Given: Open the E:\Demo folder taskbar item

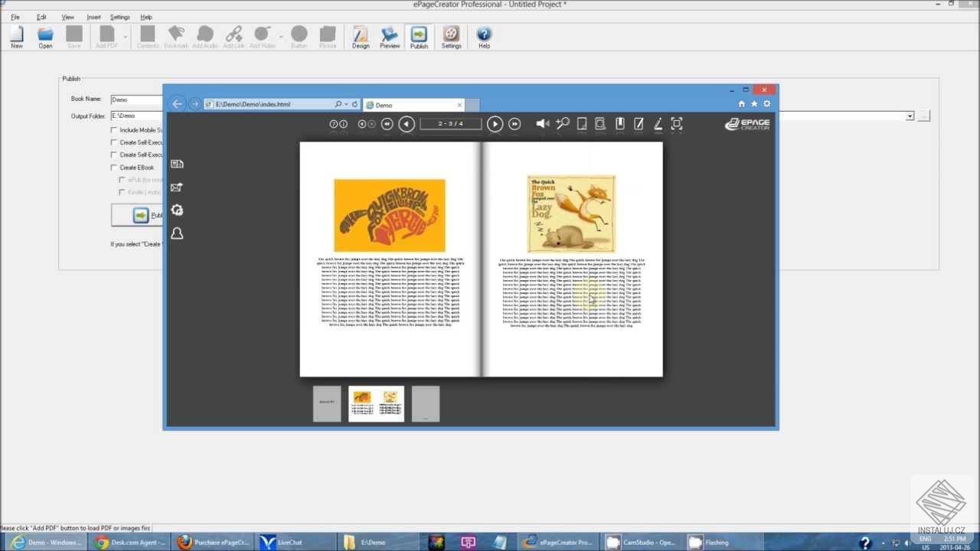Looking at the screenshot, I should (x=380, y=542).
